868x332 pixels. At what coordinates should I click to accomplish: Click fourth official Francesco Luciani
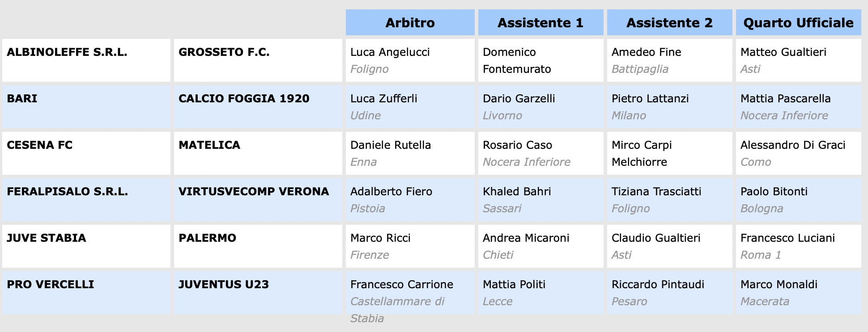tap(787, 238)
